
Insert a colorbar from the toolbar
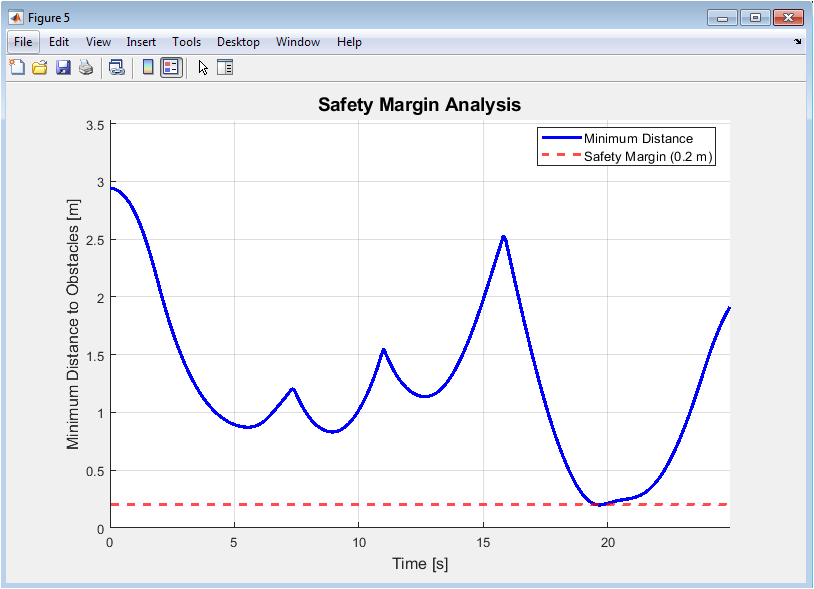pos(148,68)
